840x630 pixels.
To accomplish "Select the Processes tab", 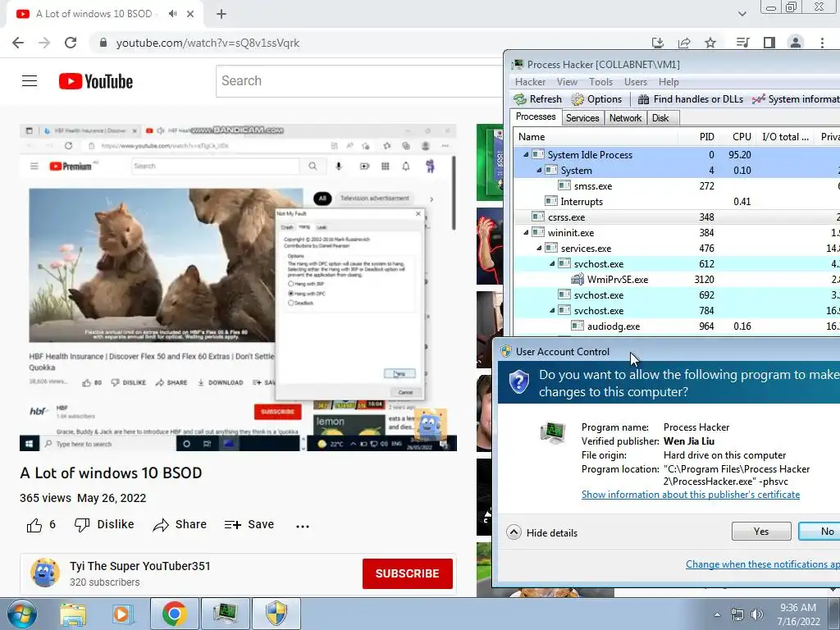I will [536, 116].
